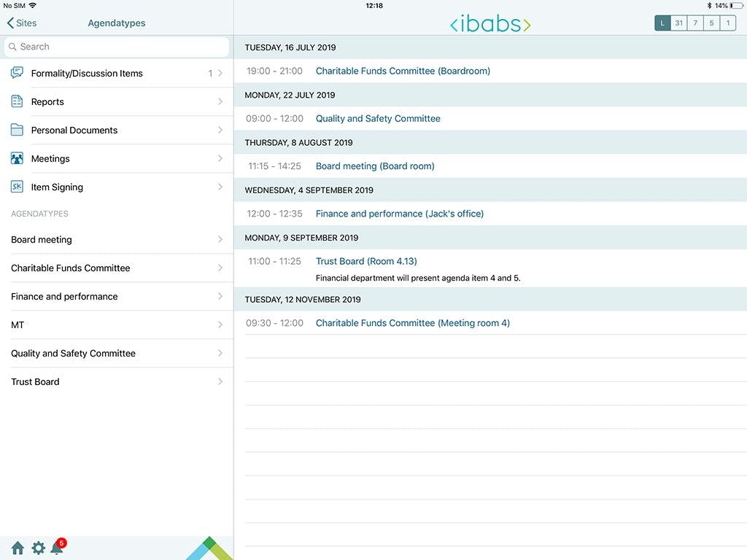Select Board meeting agendatype label
747x560 pixels.
[42, 239]
